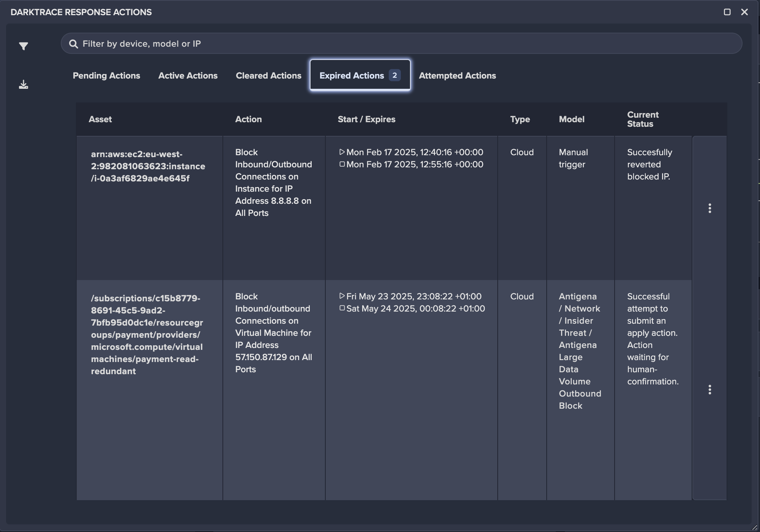Click the window resize grip icon
This screenshot has width=760, height=532.
(754, 527)
